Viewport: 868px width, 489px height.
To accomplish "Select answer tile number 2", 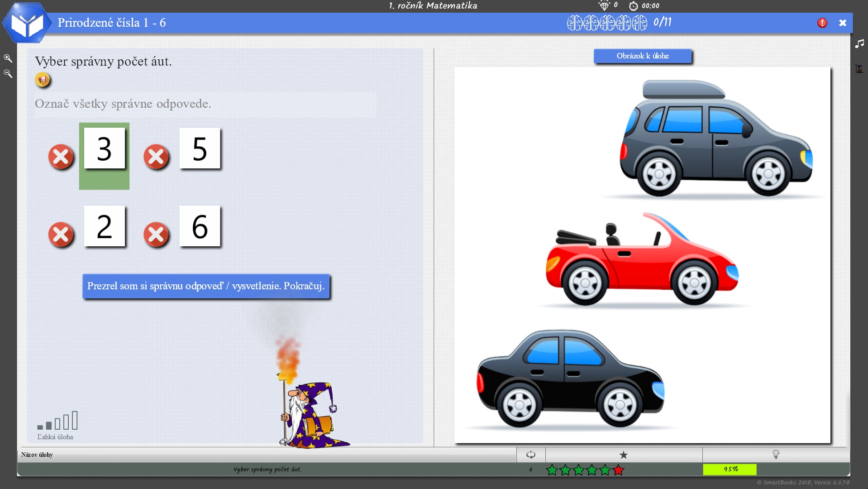I will pos(104,226).
